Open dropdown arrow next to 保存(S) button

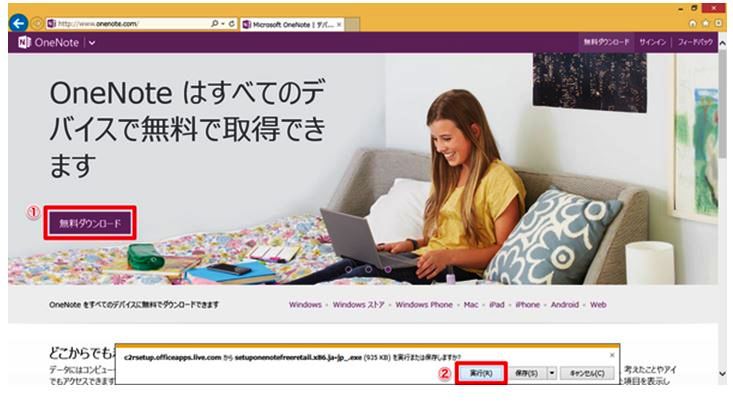pos(552,373)
